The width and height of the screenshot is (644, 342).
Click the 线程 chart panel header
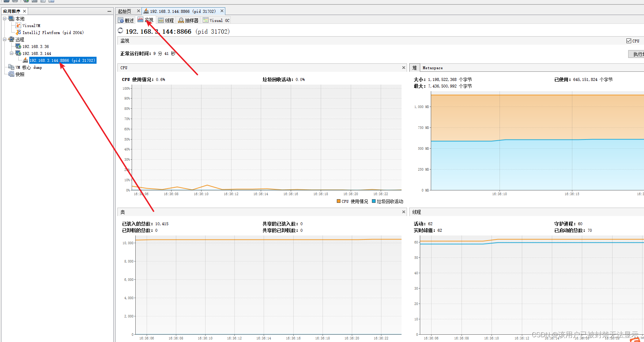click(x=527, y=212)
